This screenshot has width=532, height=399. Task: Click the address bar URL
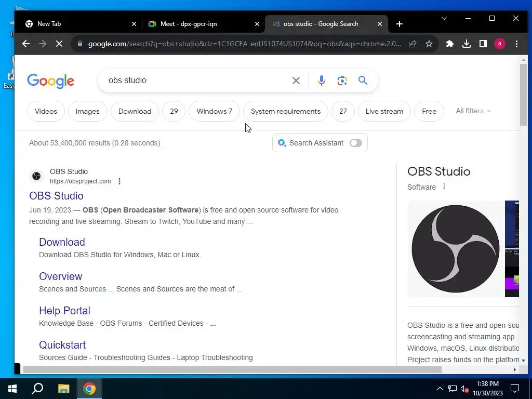(x=244, y=44)
